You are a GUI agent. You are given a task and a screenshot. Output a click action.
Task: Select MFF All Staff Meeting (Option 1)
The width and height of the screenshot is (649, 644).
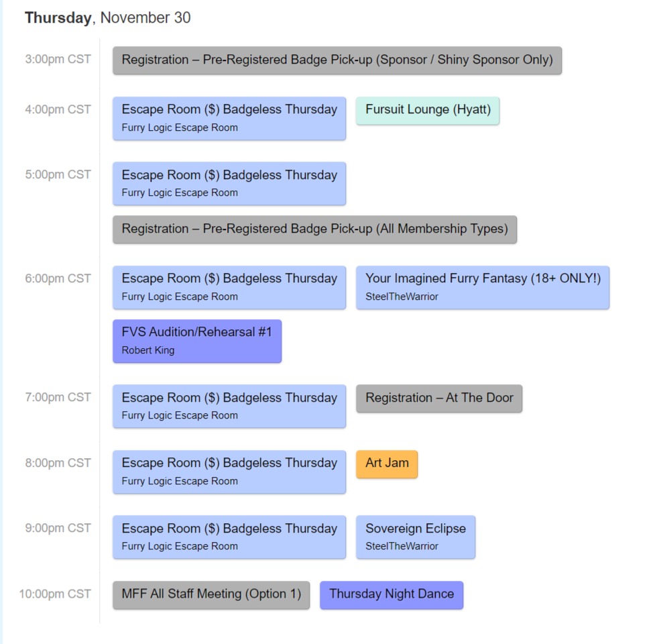pyautogui.click(x=211, y=595)
